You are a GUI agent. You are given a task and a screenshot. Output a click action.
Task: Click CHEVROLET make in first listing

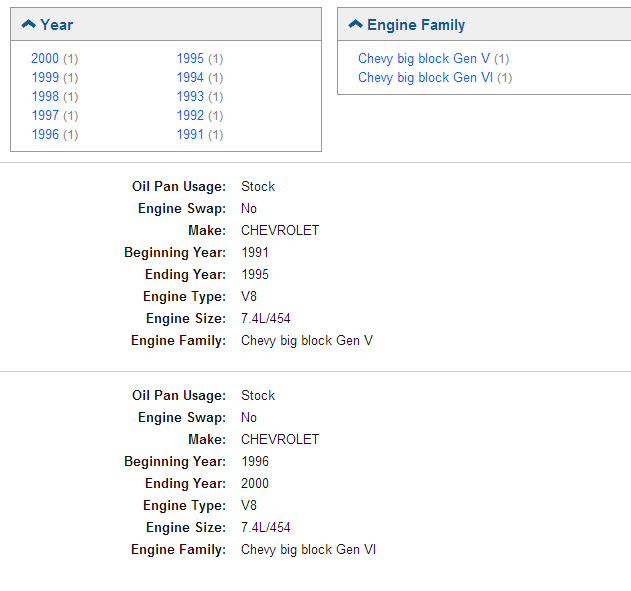[280, 231]
